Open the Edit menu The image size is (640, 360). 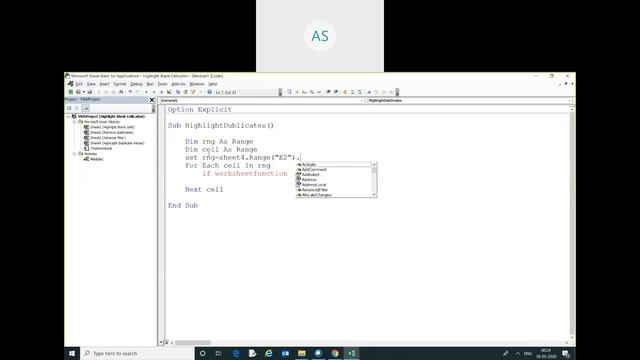click(79, 84)
